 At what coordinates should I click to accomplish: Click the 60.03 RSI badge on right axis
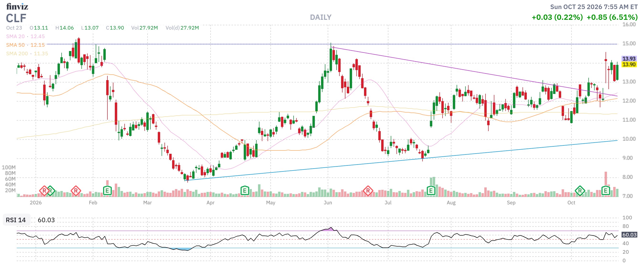(x=629, y=235)
